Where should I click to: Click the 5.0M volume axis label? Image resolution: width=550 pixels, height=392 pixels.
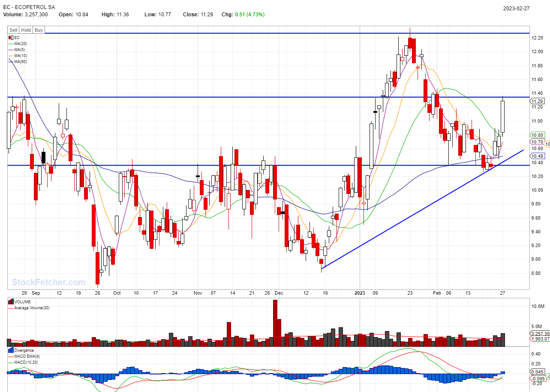(537, 326)
